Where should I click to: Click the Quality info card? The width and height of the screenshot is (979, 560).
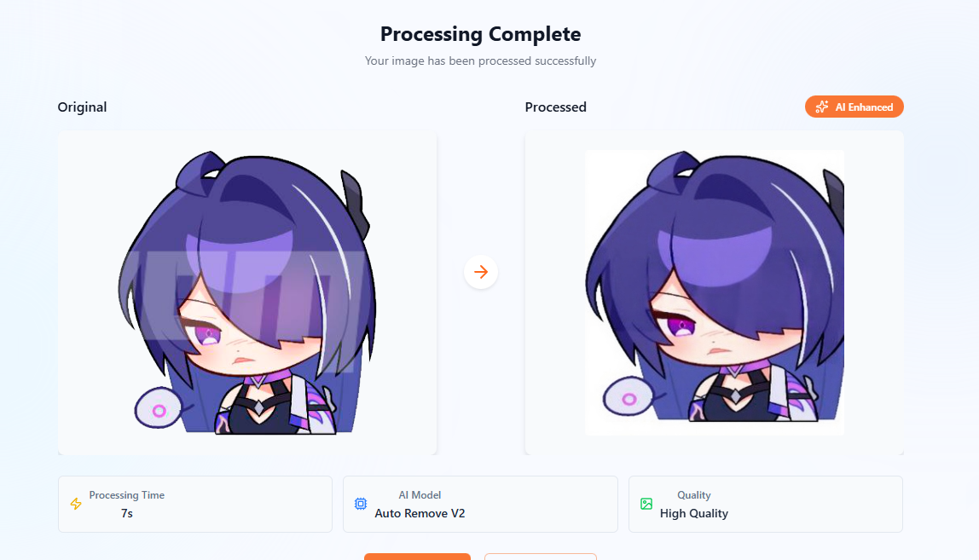tap(766, 505)
